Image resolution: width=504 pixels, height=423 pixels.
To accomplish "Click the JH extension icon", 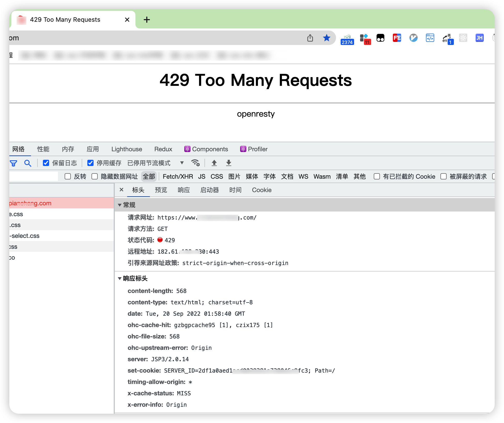I will (479, 38).
